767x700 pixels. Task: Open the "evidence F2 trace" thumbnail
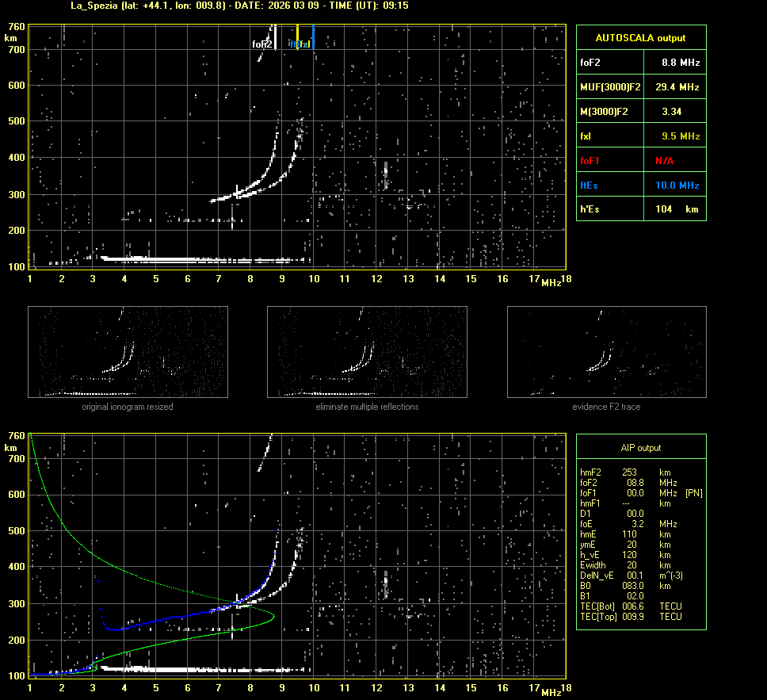[x=606, y=352]
